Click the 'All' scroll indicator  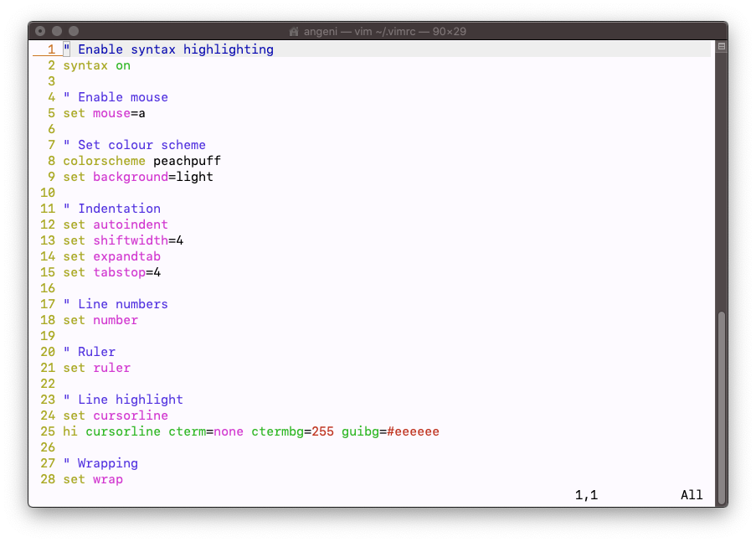tap(692, 496)
